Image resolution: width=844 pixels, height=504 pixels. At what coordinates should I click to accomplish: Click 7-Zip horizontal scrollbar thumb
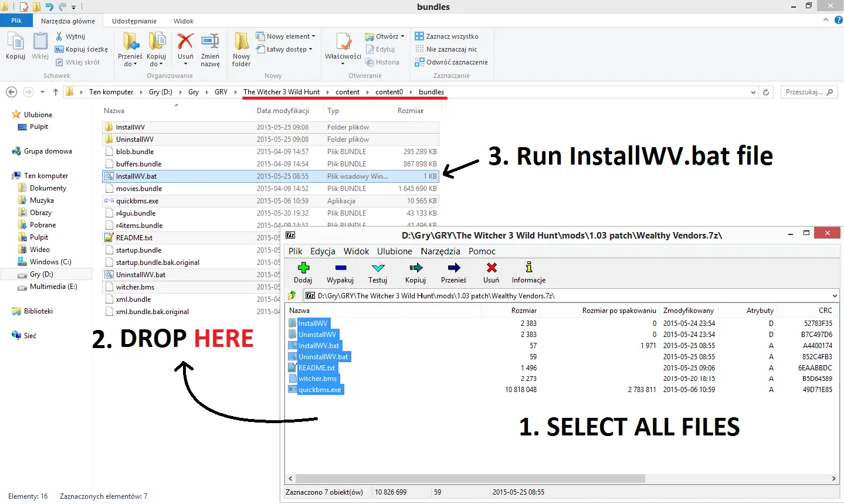click(x=469, y=479)
